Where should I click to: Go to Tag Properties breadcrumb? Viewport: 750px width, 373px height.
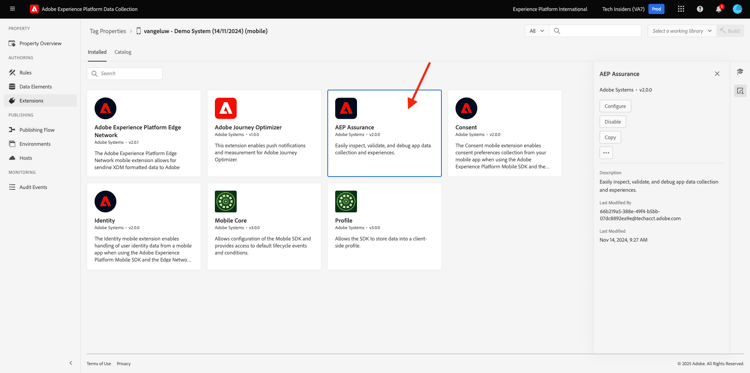(108, 31)
